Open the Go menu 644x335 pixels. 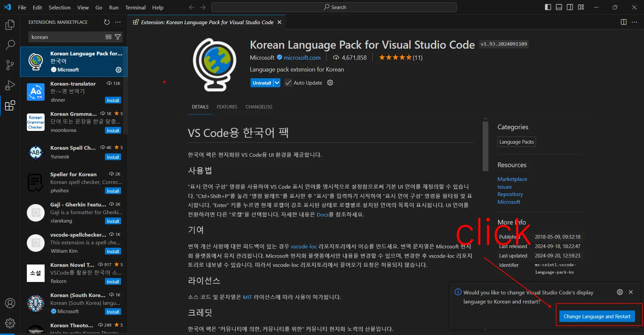99,7
